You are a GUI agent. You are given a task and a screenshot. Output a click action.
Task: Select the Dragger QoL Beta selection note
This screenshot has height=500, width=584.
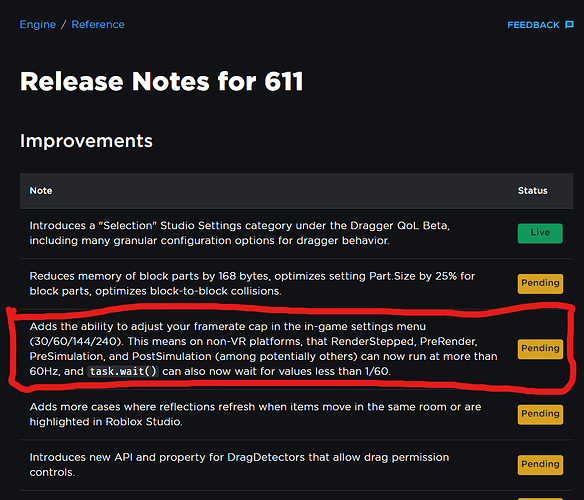tap(240, 233)
